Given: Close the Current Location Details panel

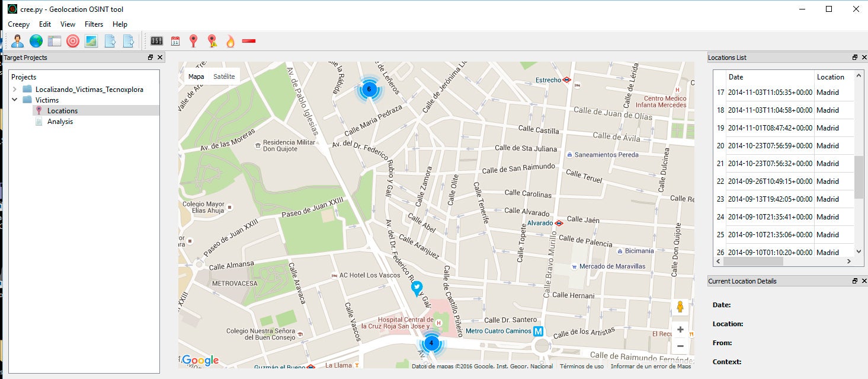Looking at the screenshot, I should pos(863,281).
